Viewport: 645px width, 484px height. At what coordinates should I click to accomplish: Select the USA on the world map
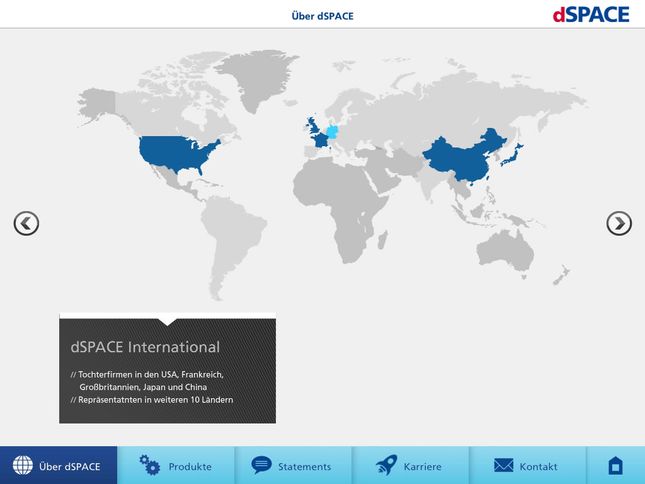pyautogui.click(x=175, y=153)
